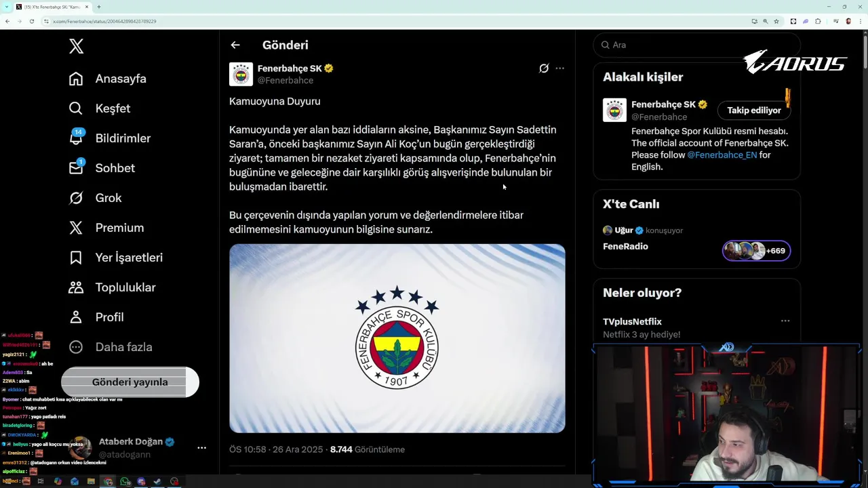Viewport: 868px width, 488px height.
Task: Click browser forward button
Action: coord(19,21)
